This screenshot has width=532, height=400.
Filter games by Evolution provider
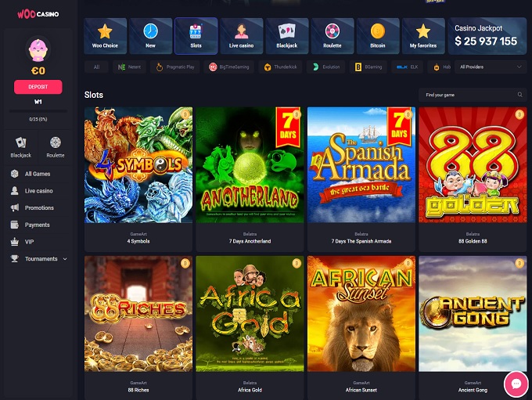(x=325, y=67)
